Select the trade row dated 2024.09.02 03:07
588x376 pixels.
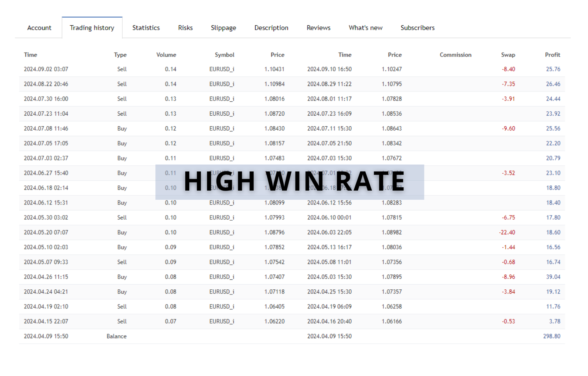[x=46, y=69]
